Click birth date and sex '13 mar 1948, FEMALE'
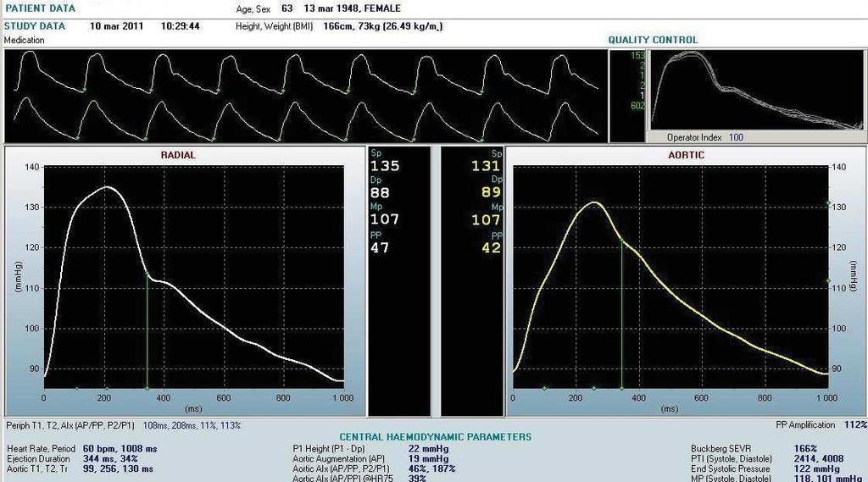The image size is (868, 482). pyautogui.click(x=352, y=8)
